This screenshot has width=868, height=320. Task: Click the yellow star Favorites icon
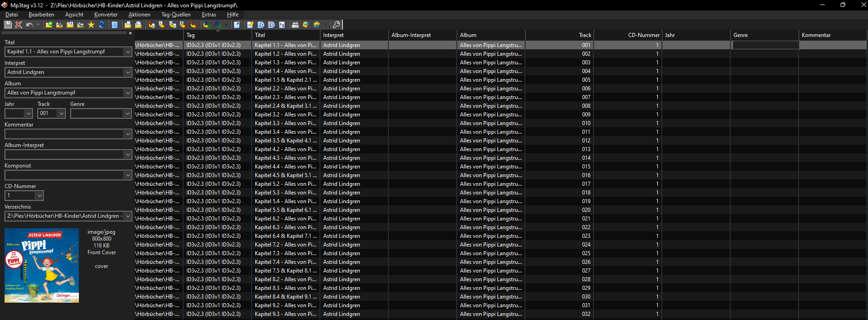point(91,25)
